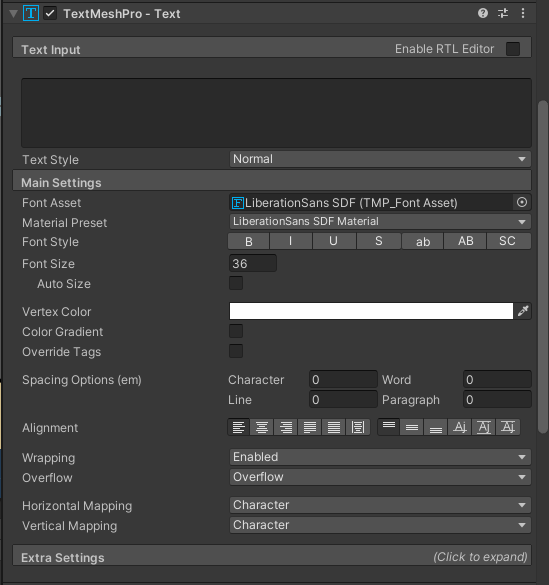Open the Material Preset dropdown

click(x=380, y=222)
